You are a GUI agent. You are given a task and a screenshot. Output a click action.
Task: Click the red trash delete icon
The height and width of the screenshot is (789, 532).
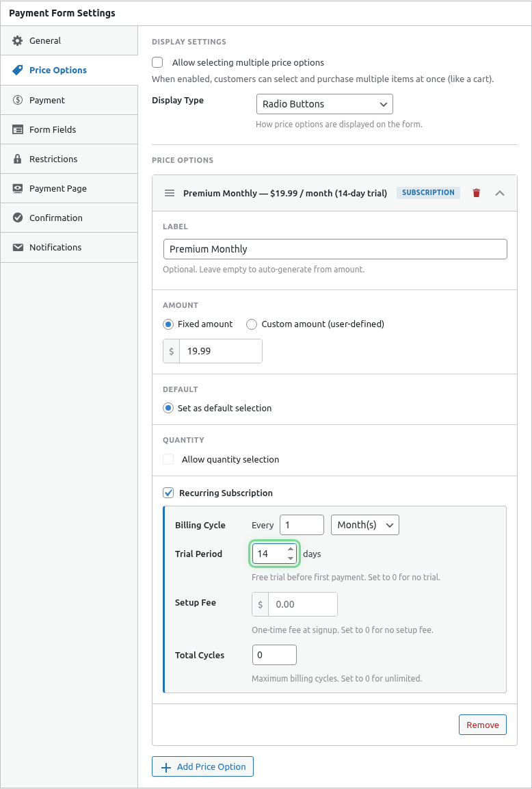477,193
